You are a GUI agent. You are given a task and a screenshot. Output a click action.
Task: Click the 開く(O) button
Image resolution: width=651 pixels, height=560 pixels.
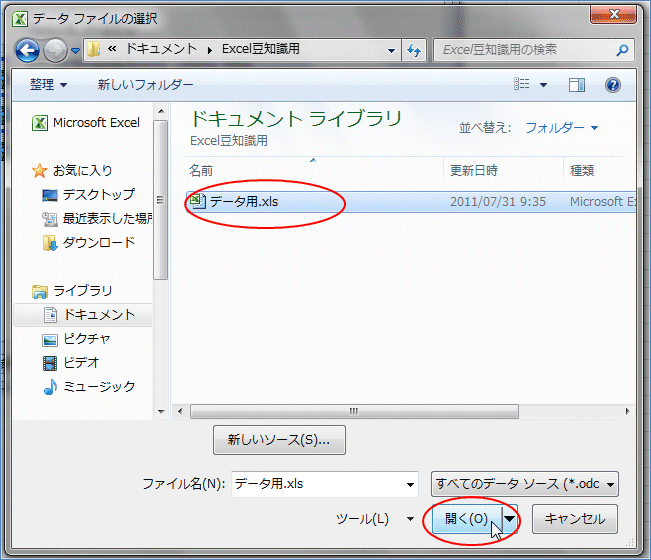click(467, 519)
